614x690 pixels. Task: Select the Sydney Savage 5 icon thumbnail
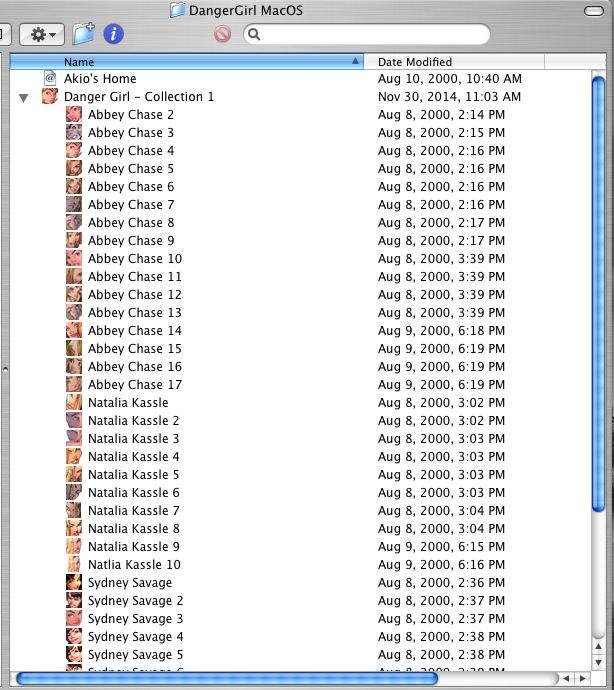(74, 655)
